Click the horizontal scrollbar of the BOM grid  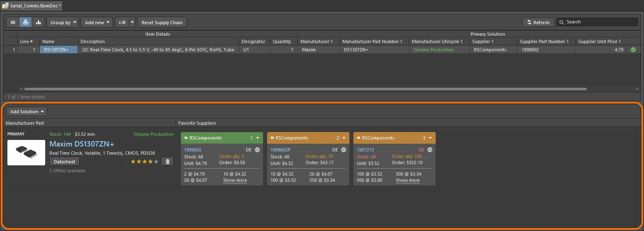[305, 89]
